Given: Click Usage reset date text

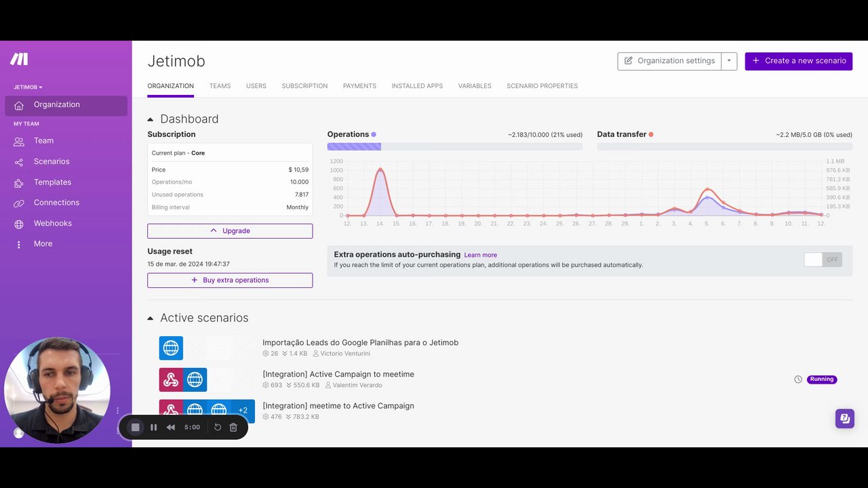Looking at the screenshot, I should click(x=189, y=264).
